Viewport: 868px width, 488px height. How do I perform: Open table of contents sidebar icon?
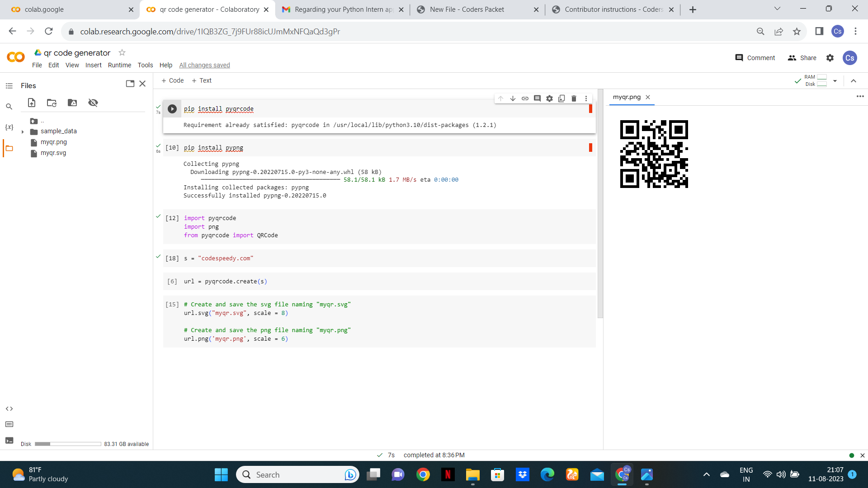[9, 86]
